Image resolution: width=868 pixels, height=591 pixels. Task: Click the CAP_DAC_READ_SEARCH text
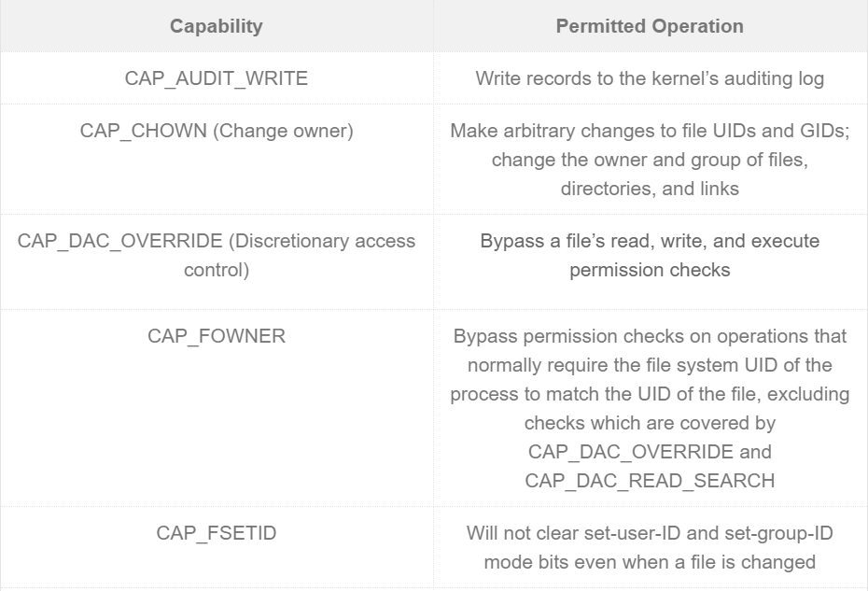650,481
